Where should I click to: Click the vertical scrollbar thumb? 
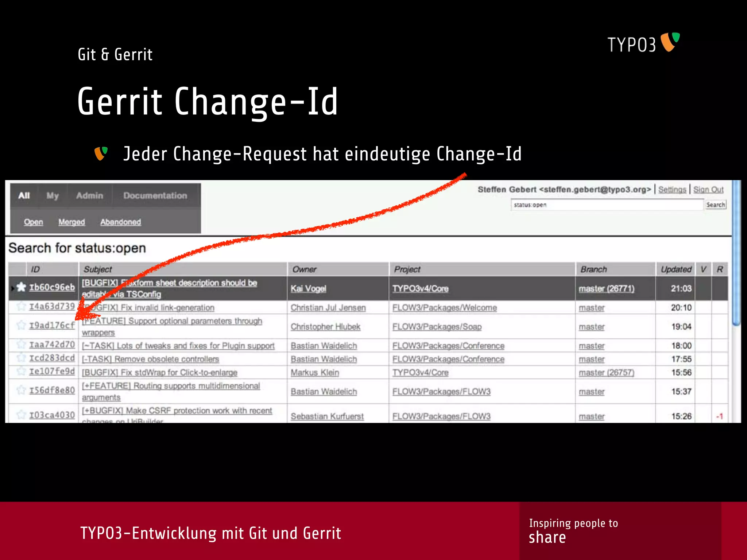coord(736,253)
